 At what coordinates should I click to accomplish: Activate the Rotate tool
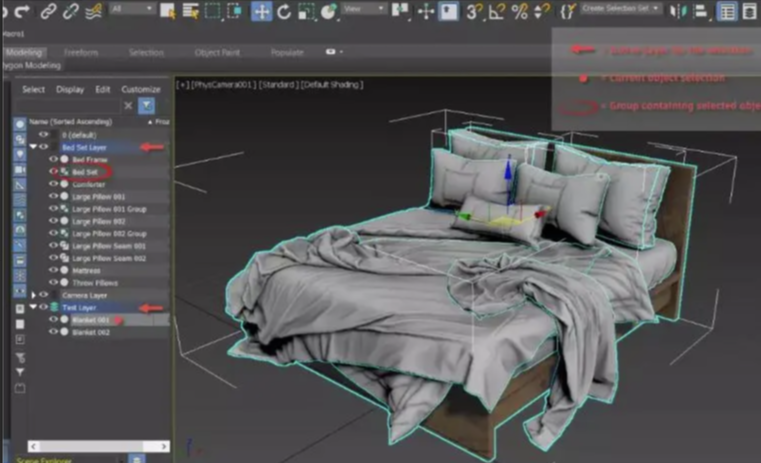point(284,12)
